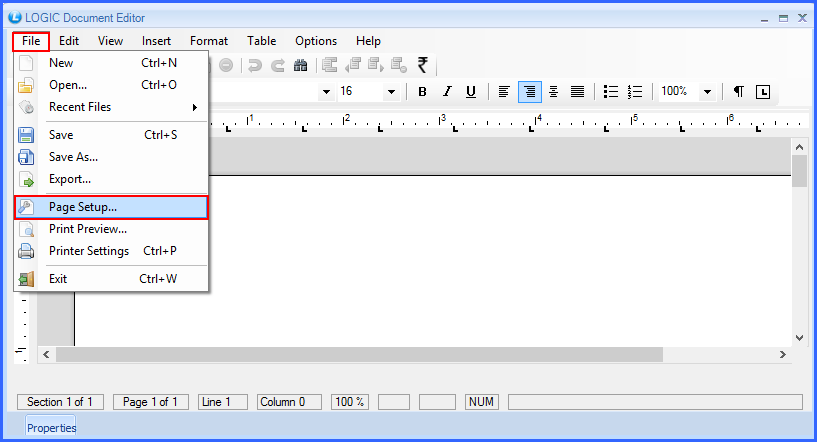
Task: Click Section 1 of 1 status field
Action: [x=60, y=402]
